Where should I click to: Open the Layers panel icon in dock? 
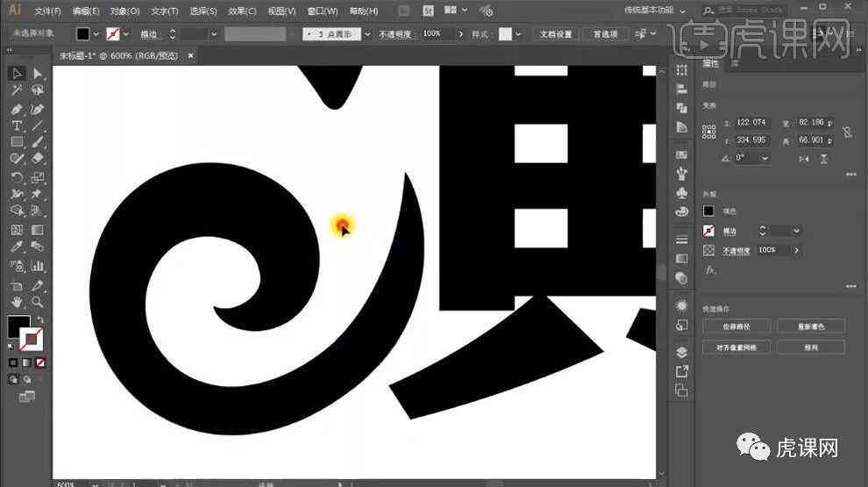tap(681, 353)
